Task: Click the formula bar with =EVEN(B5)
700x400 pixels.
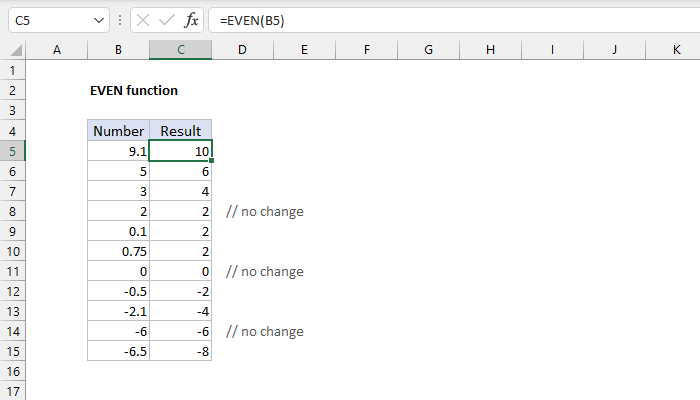Action: [x=450, y=20]
